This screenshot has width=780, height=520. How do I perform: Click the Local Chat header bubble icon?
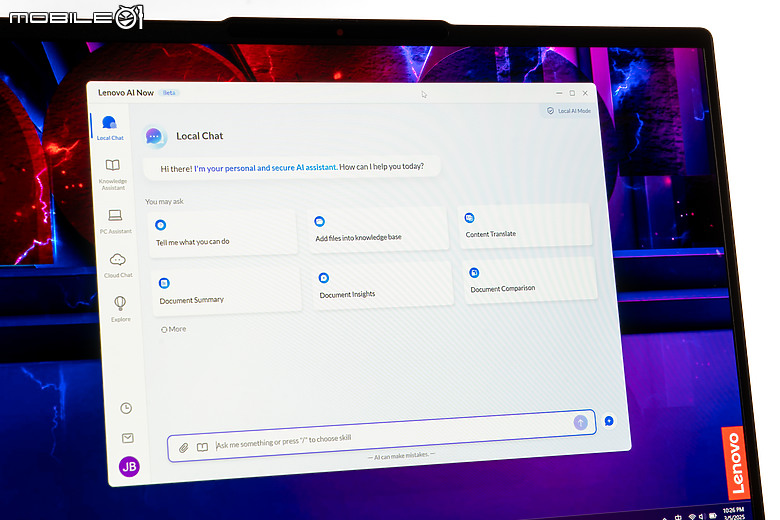(155, 136)
